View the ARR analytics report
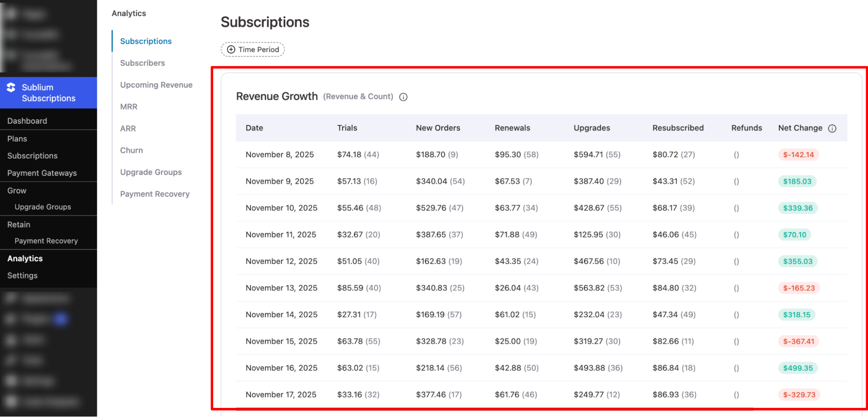 (x=128, y=128)
